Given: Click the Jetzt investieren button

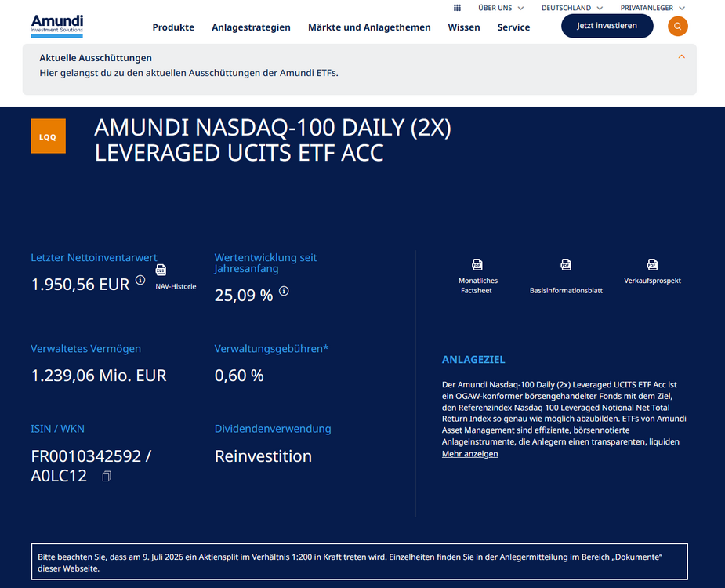Looking at the screenshot, I should point(607,26).
